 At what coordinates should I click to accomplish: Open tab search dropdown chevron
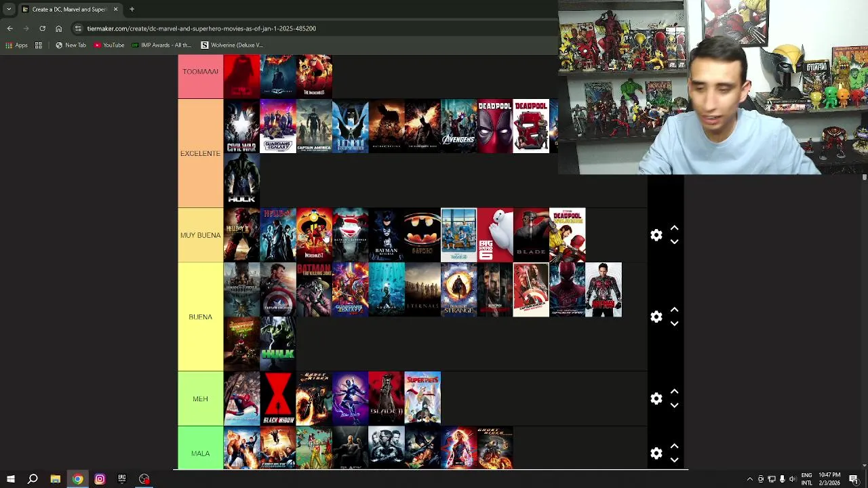coord(9,9)
